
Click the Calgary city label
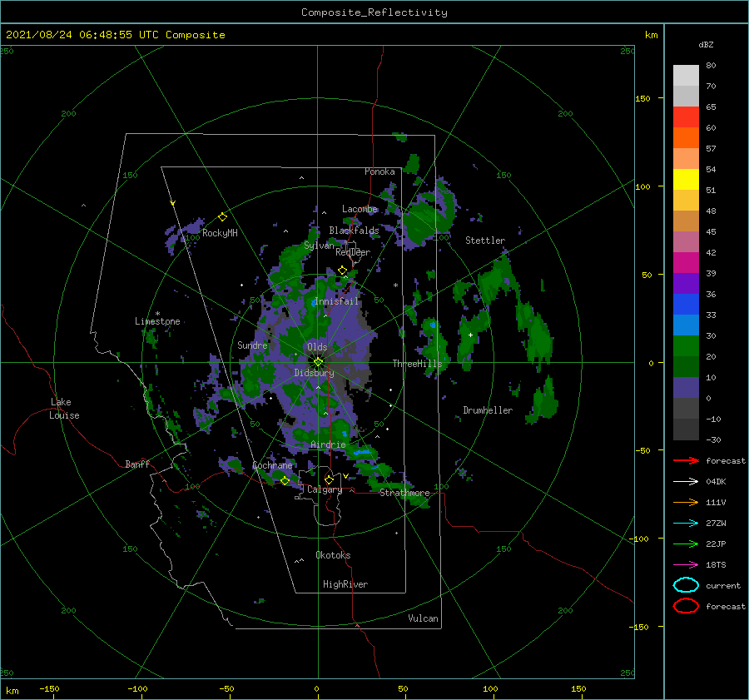(325, 489)
